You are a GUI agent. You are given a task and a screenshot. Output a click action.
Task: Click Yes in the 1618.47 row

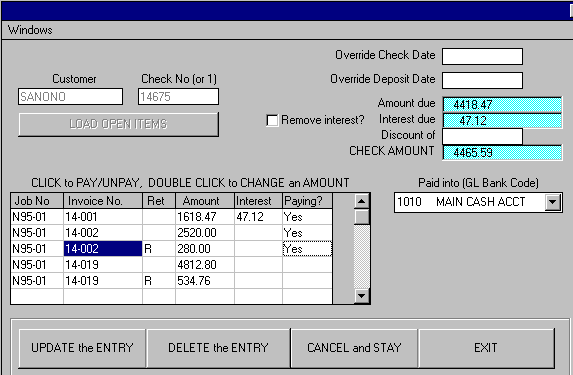click(307, 217)
